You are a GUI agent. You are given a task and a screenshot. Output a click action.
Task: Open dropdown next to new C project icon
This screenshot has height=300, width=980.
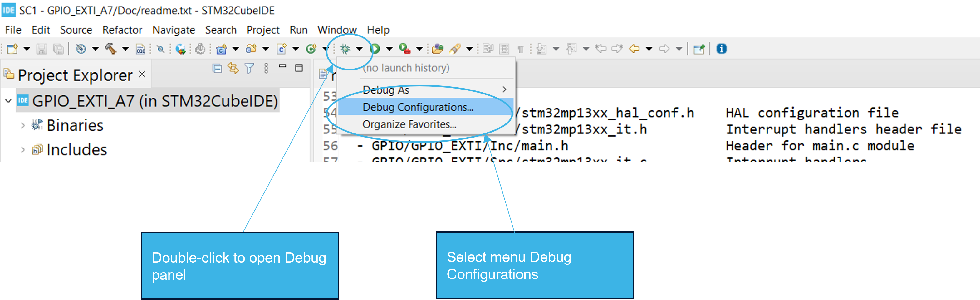coord(236,49)
